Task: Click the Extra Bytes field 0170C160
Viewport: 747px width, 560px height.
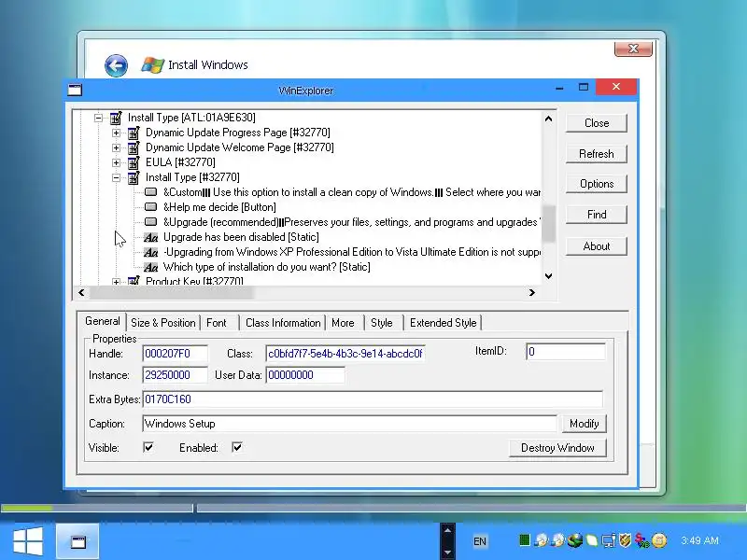Action: pyautogui.click(x=372, y=399)
